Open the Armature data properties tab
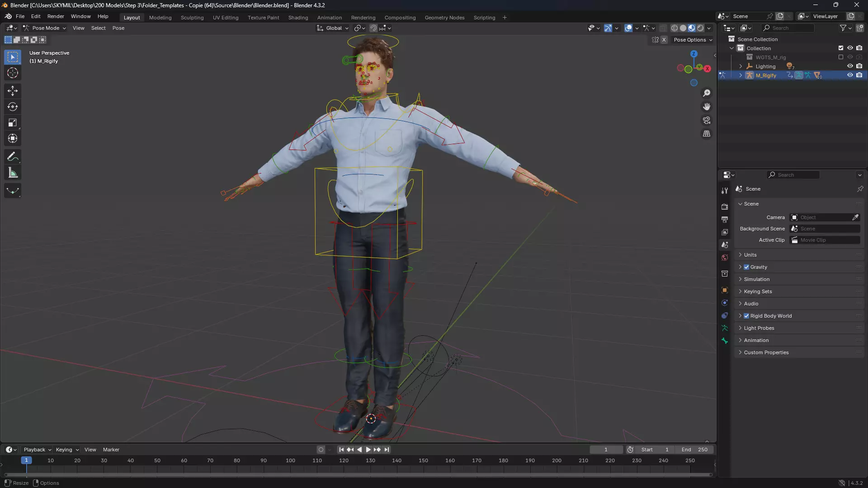Viewport: 868px width, 488px height. 725,328
